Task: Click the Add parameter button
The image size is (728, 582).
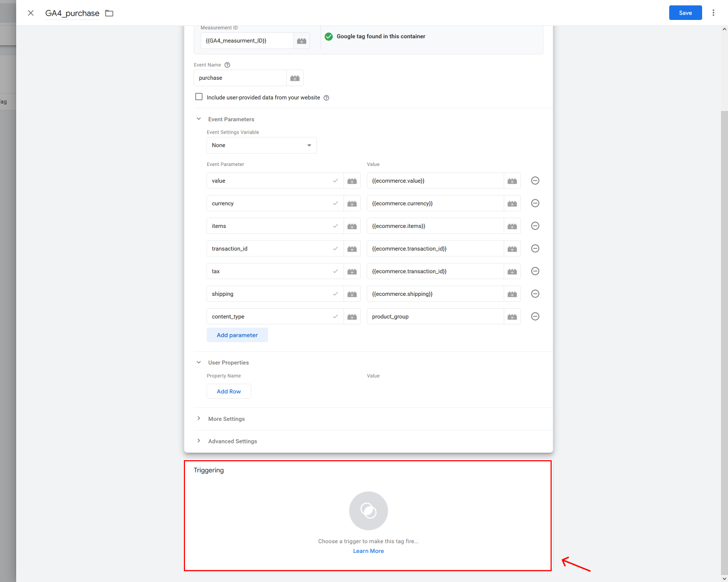Action: coord(237,335)
